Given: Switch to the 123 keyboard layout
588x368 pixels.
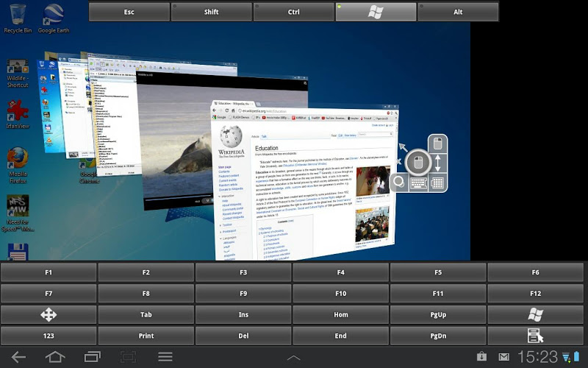Looking at the screenshot, I should tap(49, 336).
